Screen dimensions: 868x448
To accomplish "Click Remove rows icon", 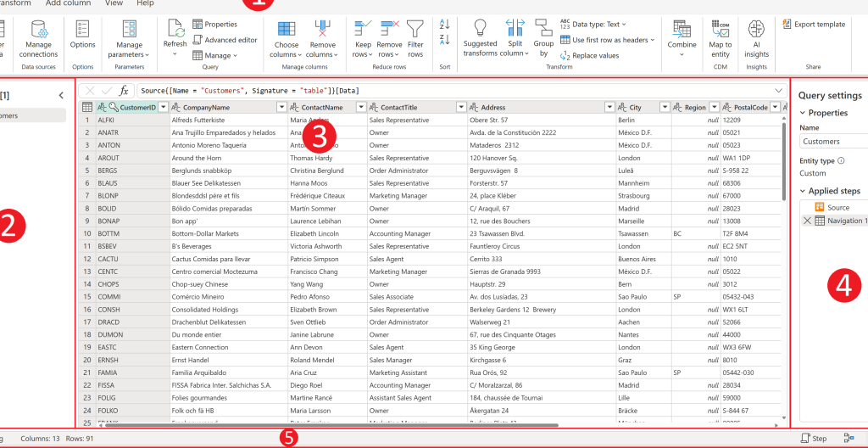I will point(390,28).
